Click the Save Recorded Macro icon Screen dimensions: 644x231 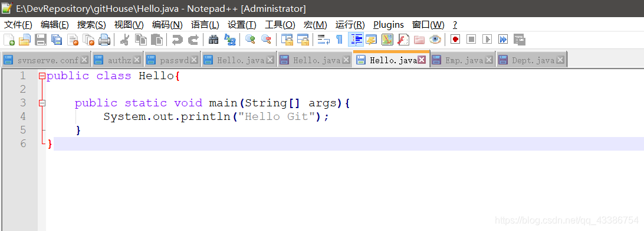pos(519,40)
